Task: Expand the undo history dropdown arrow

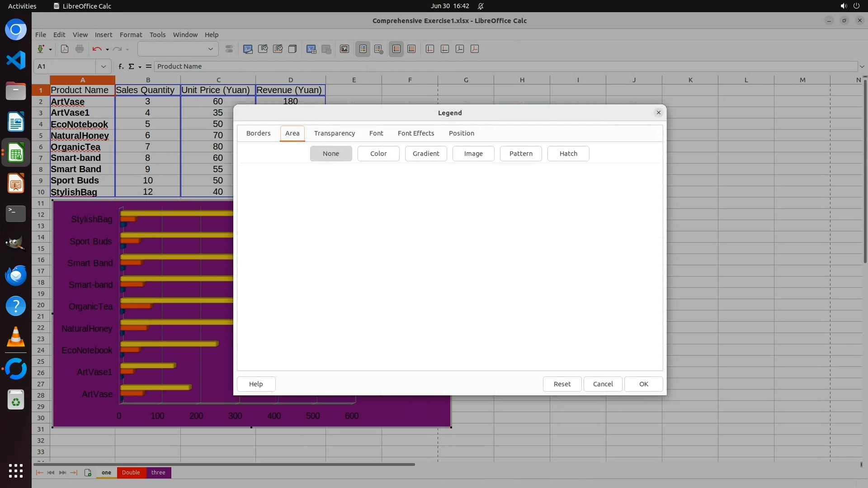Action: tap(107, 49)
